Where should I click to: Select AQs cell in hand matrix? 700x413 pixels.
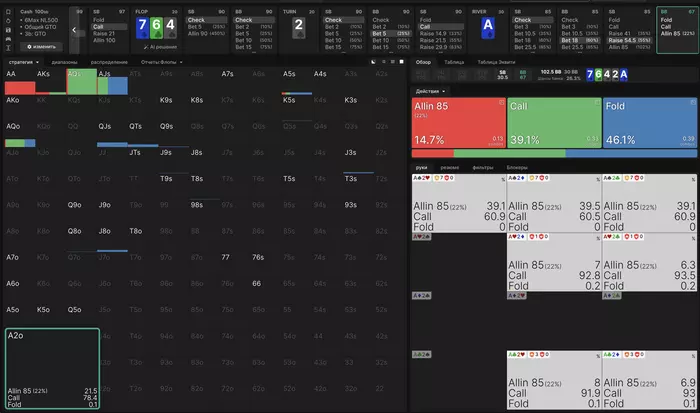(82, 82)
